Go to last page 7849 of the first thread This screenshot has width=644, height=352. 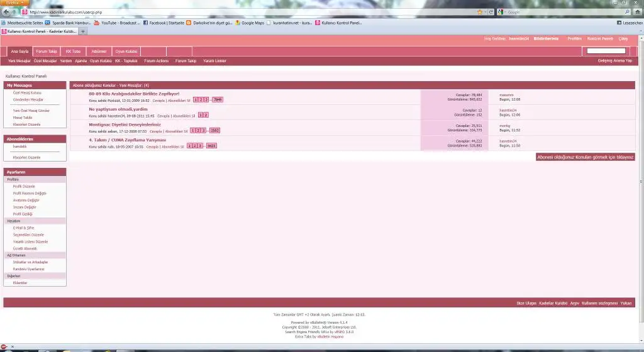(x=217, y=100)
